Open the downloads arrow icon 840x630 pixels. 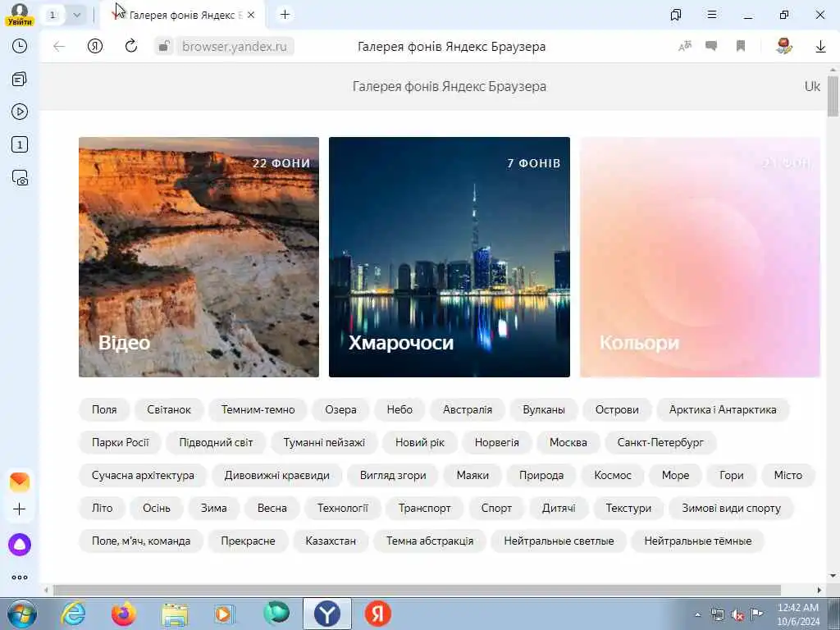coord(820,47)
